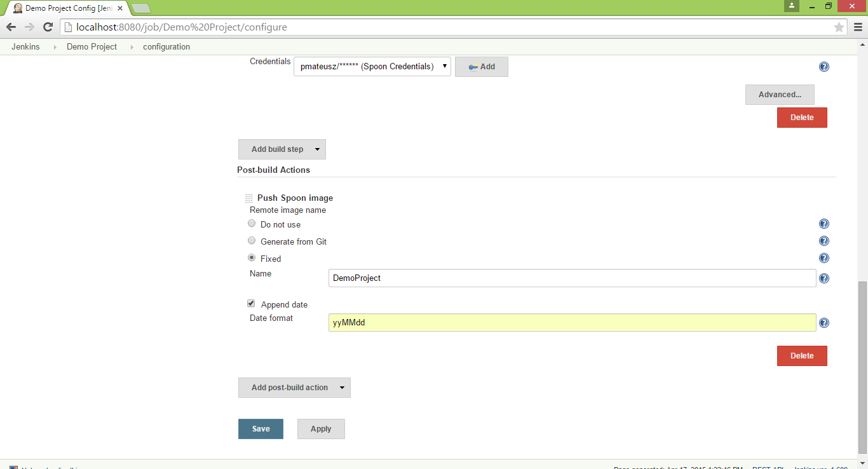
Task: Show help for the Fixed option
Action: pos(824,258)
